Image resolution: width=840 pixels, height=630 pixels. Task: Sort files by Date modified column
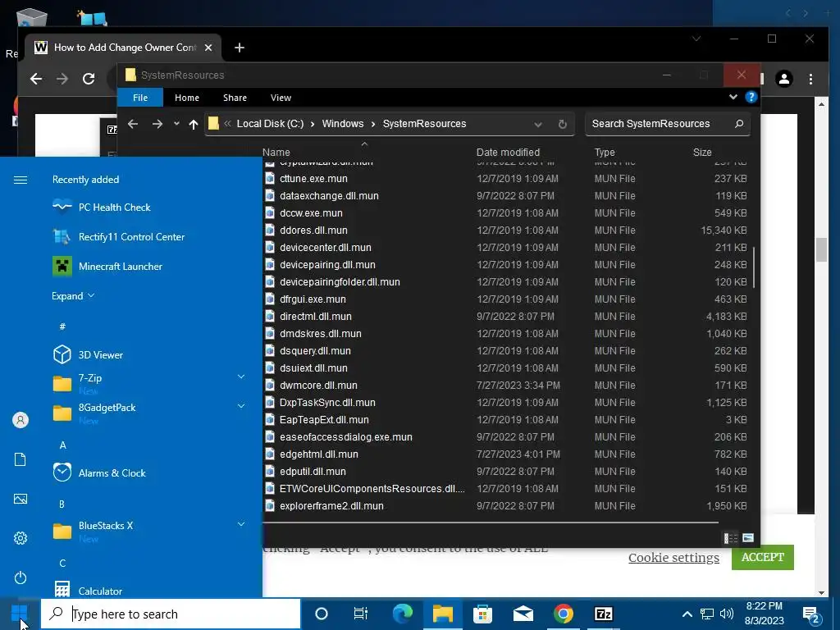[508, 152]
